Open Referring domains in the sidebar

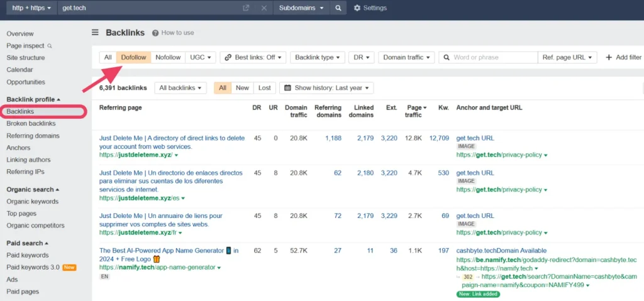click(33, 136)
